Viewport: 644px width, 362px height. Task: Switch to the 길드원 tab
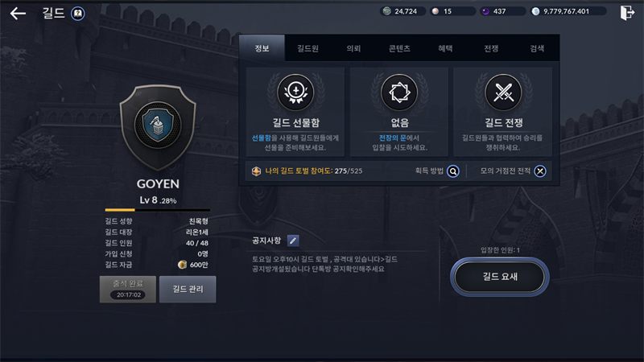coord(308,48)
